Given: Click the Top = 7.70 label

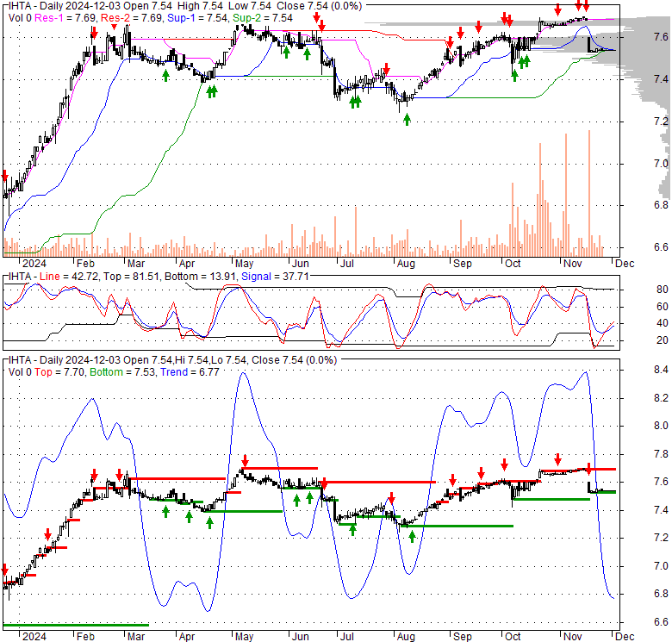Looking at the screenshot, I should (x=59, y=372).
